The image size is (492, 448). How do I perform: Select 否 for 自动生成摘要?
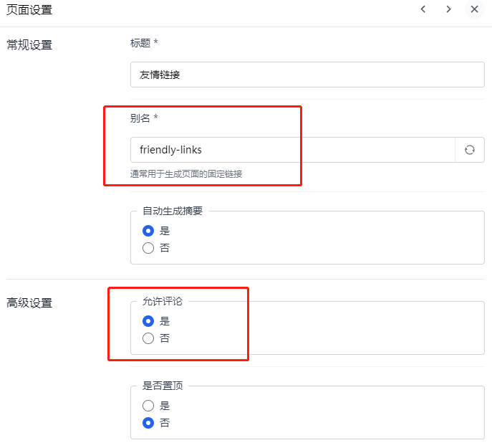point(148,248)
